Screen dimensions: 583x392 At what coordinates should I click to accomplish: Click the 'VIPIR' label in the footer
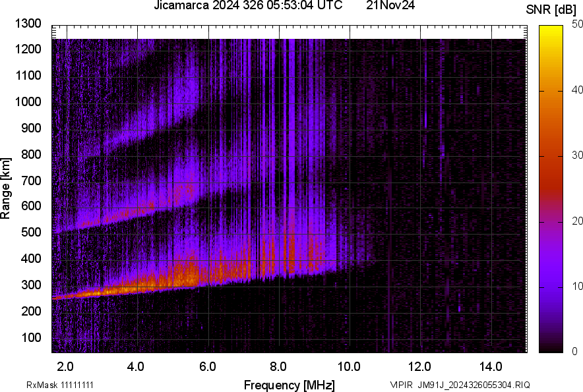coord(401,385)
